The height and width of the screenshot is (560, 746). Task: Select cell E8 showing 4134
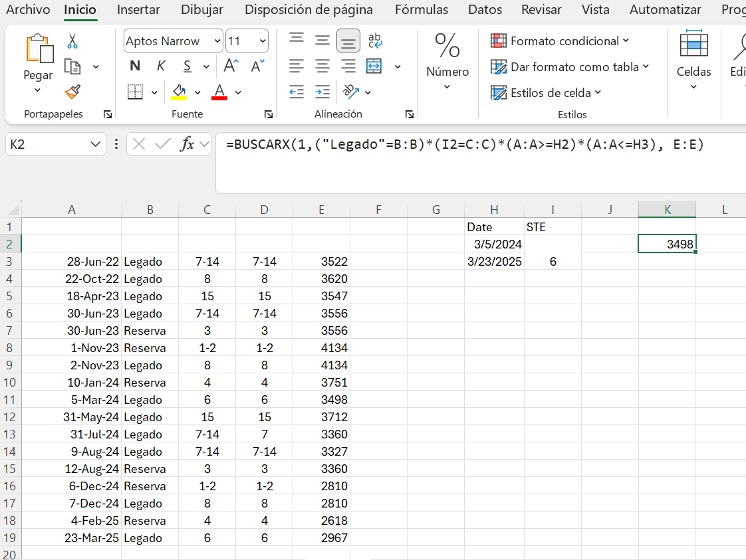(x=322, y=348)
